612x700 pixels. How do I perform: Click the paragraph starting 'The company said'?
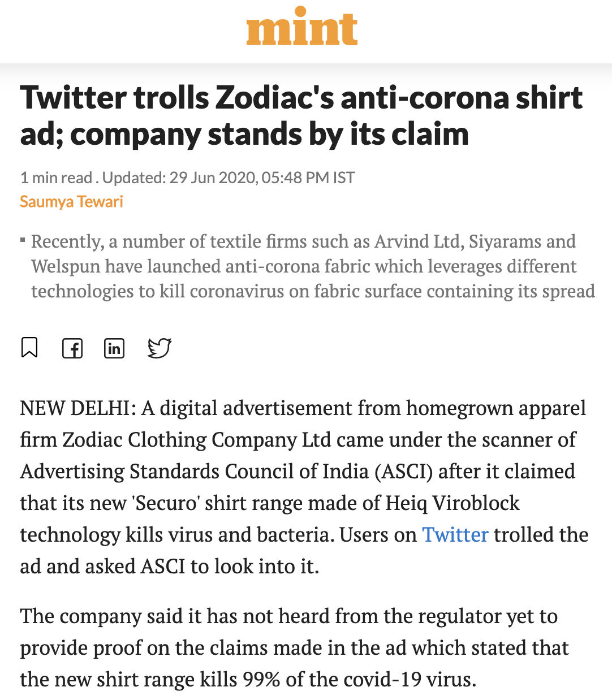pos(295,647)
